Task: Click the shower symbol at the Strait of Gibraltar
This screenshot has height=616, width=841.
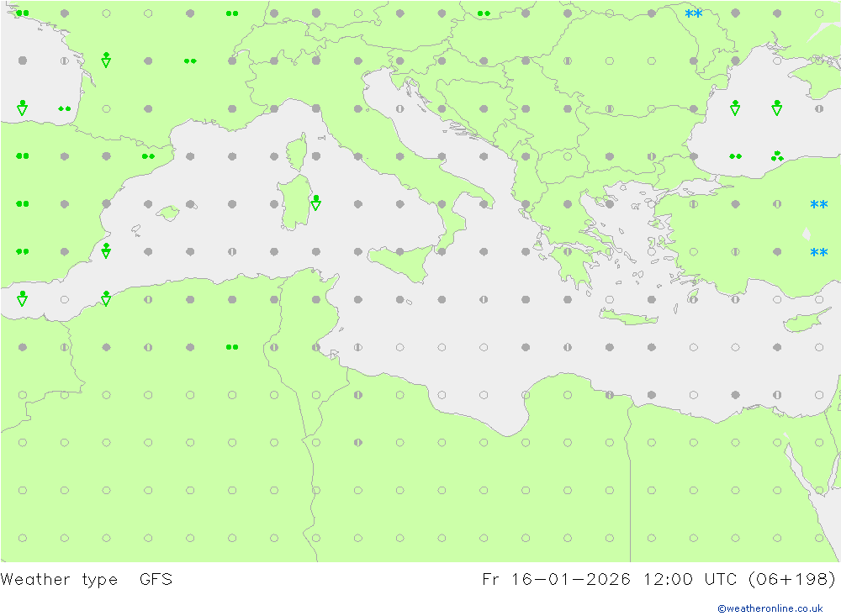Action: pyautogui.click(x=22, y=298)
